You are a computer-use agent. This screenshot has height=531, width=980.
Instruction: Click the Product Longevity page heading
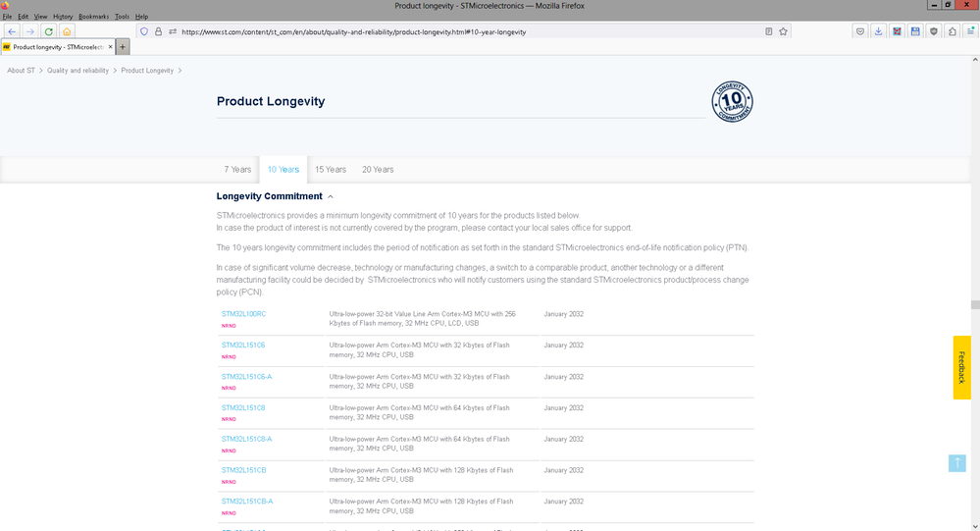(x=271, y=101)
